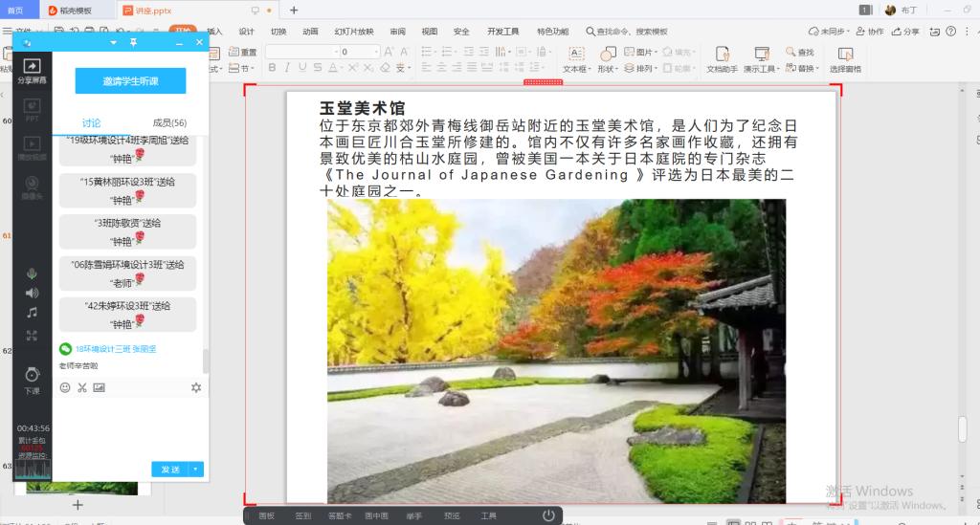Open the 文本框 text box tool
980x525 pixels.
coord(575,59)
